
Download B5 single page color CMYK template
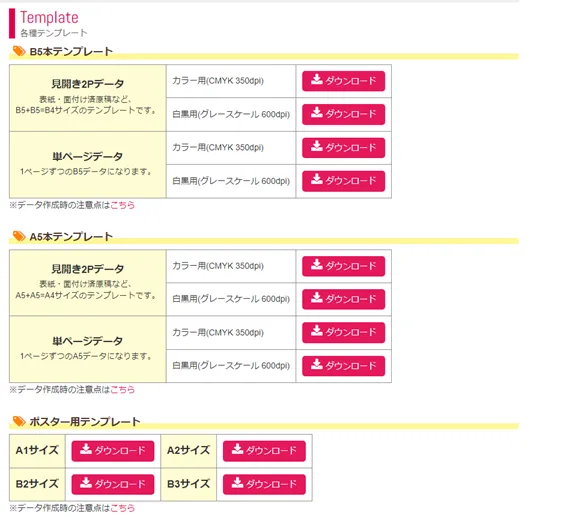click(343, 148)
